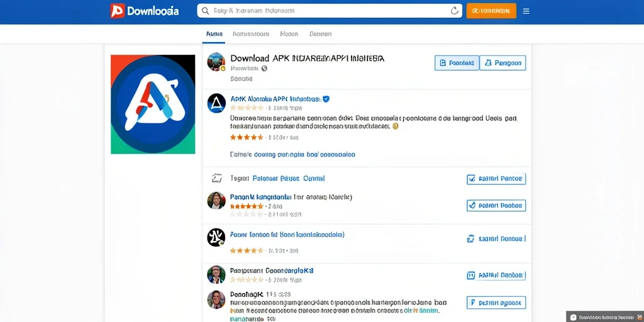Click the Pangoon button beside the title
This screenshot has height=322, width=644.
point(502,63)
